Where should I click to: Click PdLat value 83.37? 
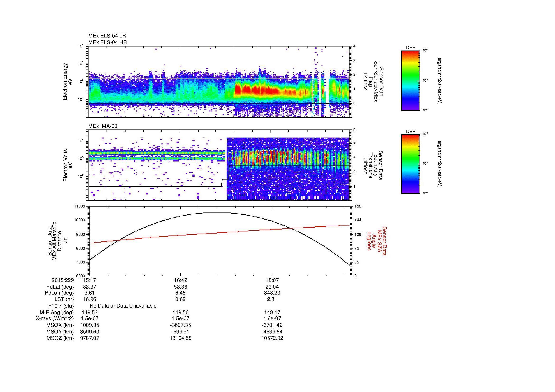pyautogui.click(x=89, y=287)
